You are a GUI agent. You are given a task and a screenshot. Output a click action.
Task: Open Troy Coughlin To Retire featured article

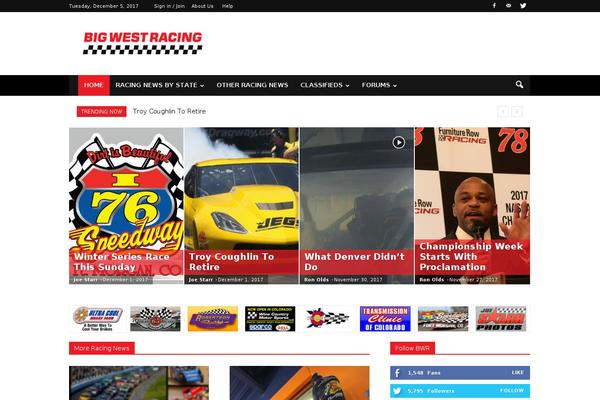(231, 262)
